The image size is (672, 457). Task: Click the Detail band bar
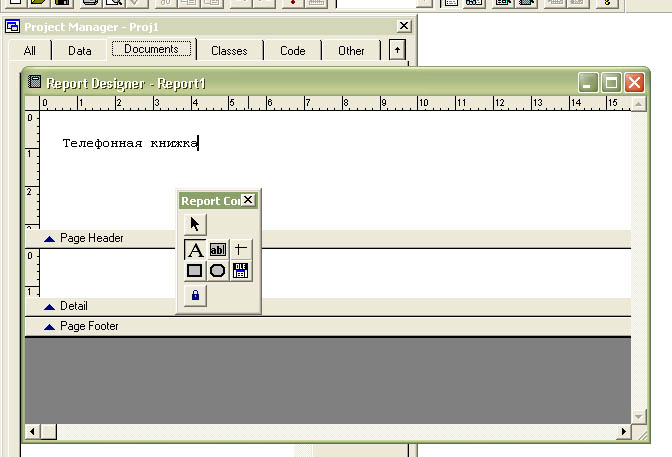pos(328,306)
